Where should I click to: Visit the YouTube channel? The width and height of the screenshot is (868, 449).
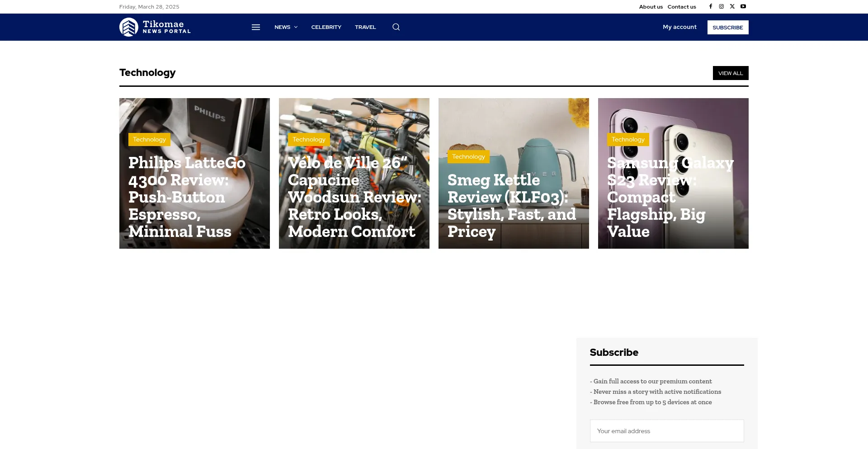743,6
